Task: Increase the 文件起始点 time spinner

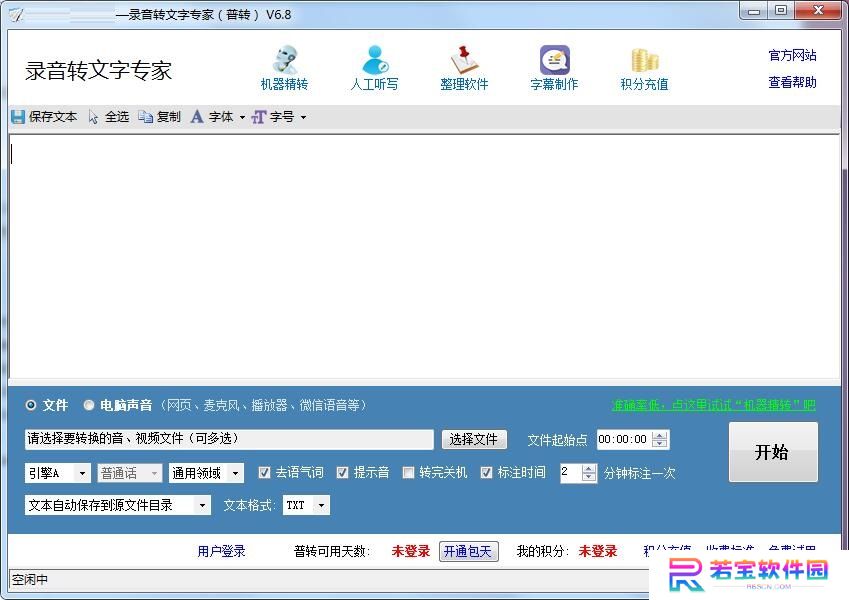Action: [659, 435]
